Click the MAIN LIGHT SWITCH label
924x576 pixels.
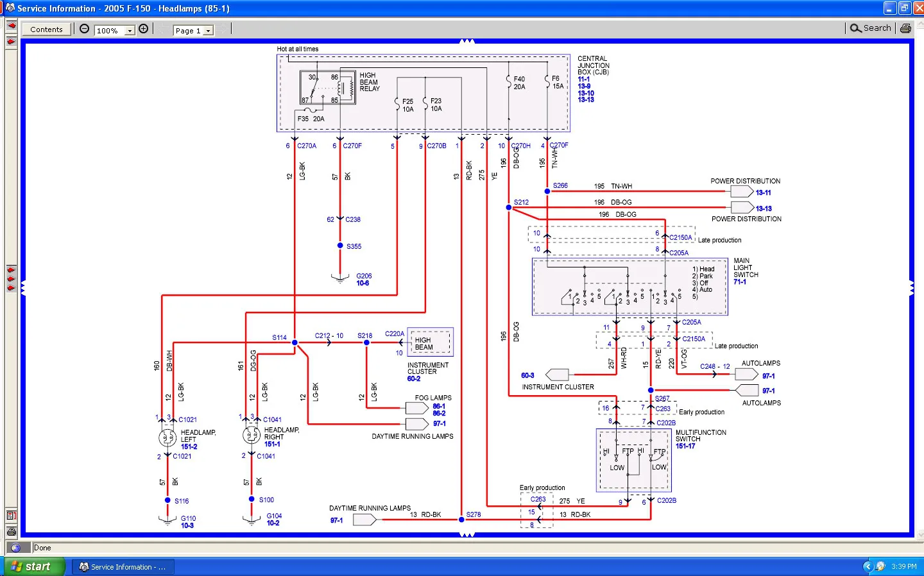pos(746,267)
